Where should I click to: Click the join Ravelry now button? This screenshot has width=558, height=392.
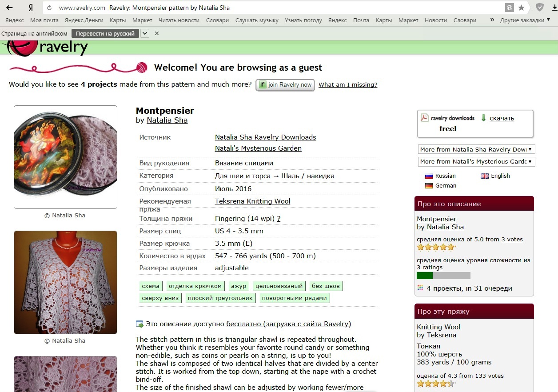pyautogui.click(x=285, y=85)
